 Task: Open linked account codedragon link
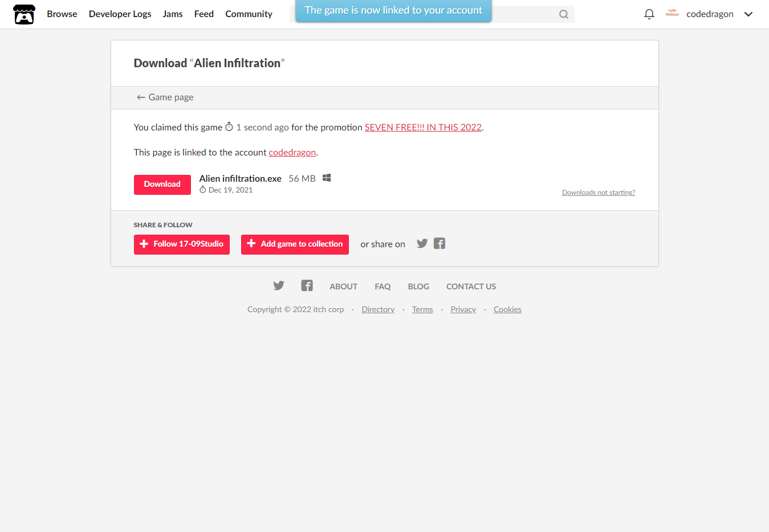pyautogui.click(x=292, y=153)
